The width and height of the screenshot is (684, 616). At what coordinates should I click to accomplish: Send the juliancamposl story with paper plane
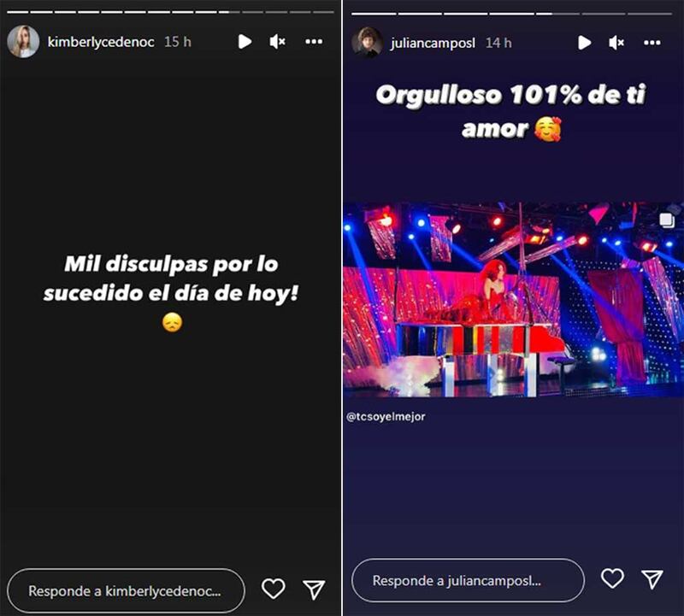(x=652, y=579)
